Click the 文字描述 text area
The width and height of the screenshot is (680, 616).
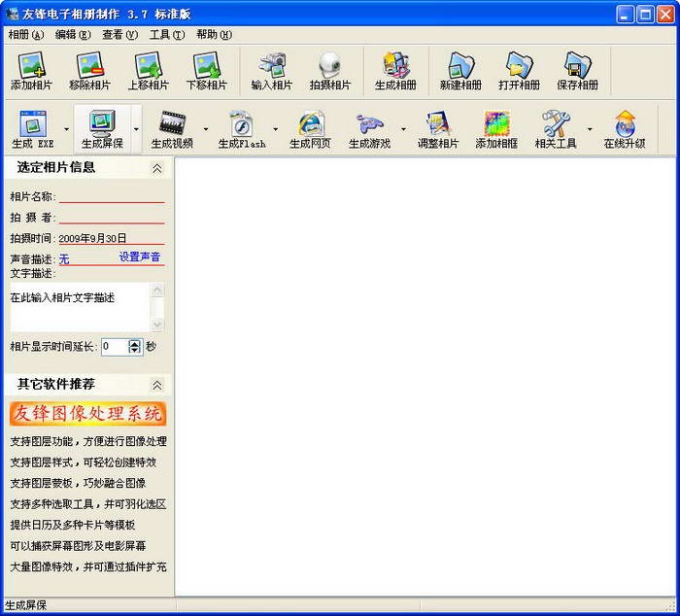[81, 307]
